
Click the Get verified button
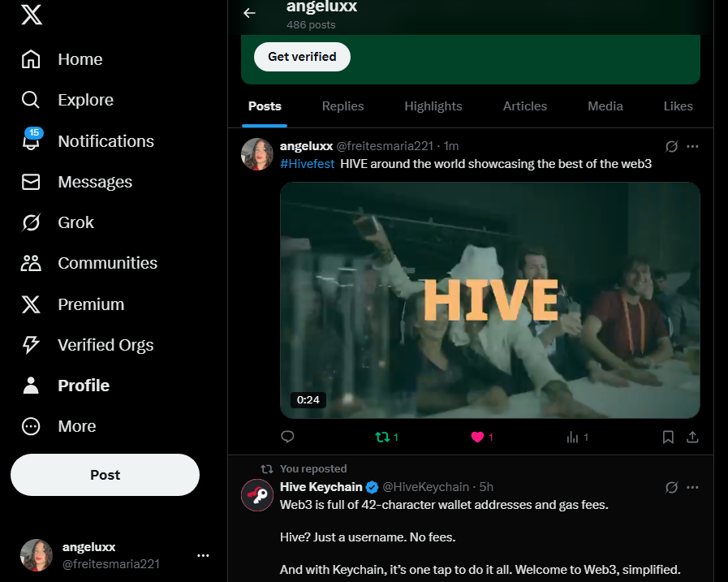pyautogui.click(x=302, y=57)
